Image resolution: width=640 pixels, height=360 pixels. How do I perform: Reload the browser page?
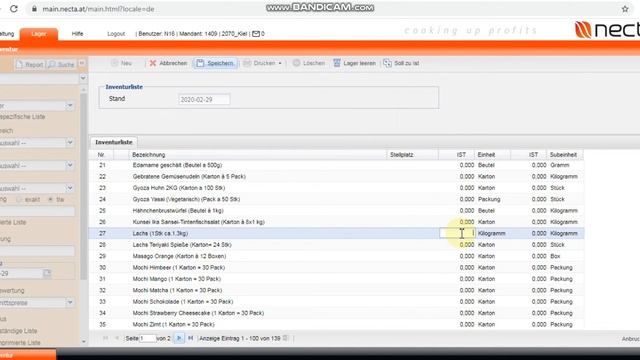(14, 9)
